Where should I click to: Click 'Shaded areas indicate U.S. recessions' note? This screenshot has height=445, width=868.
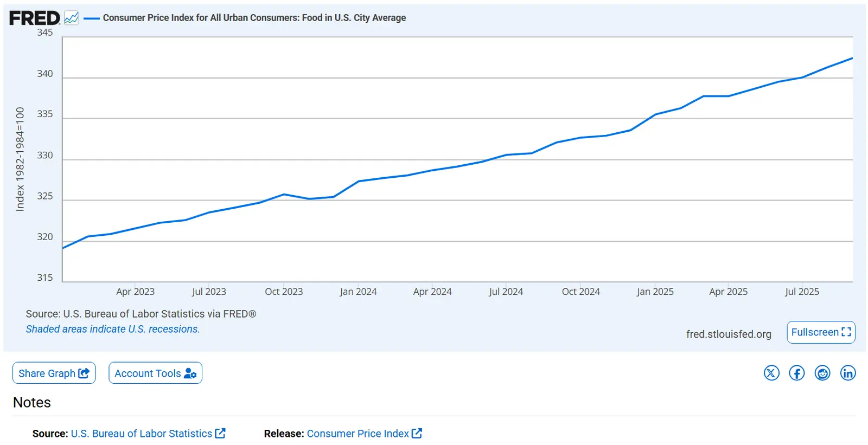113,329
